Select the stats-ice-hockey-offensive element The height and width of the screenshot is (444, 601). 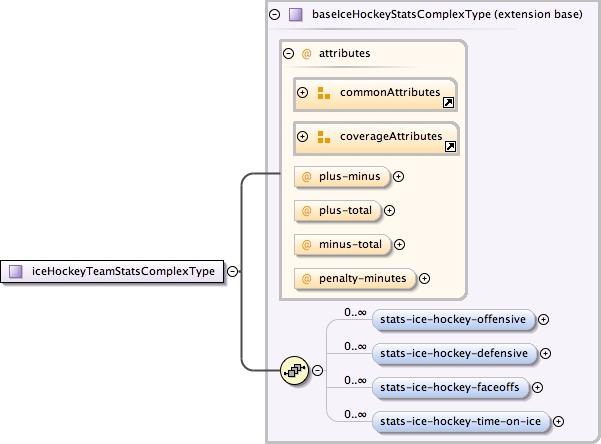click(x=454, y=320)
